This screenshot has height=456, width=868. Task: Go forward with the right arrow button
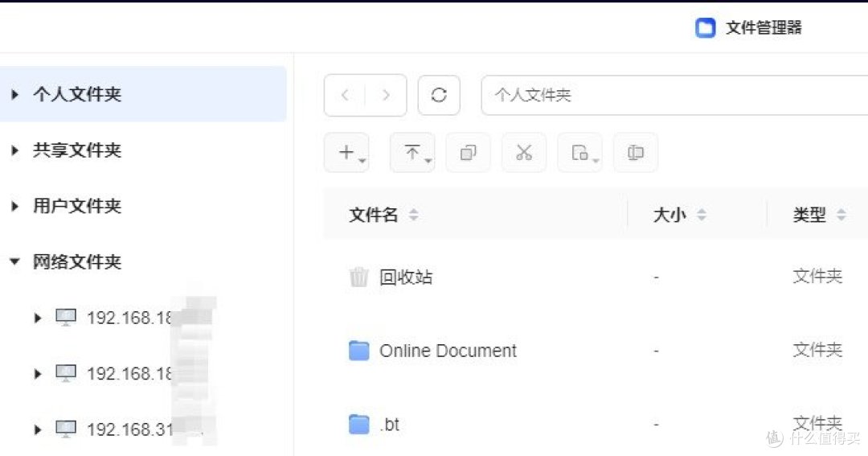386,95
